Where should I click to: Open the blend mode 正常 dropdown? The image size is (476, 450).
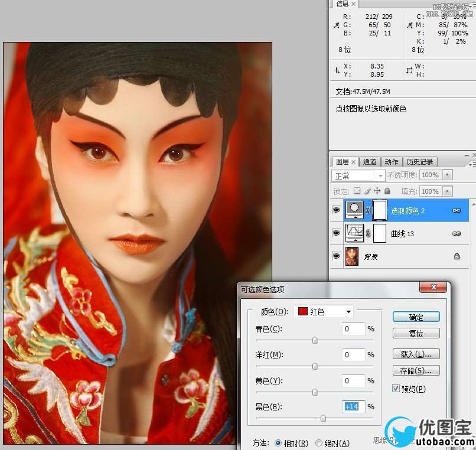380,176
